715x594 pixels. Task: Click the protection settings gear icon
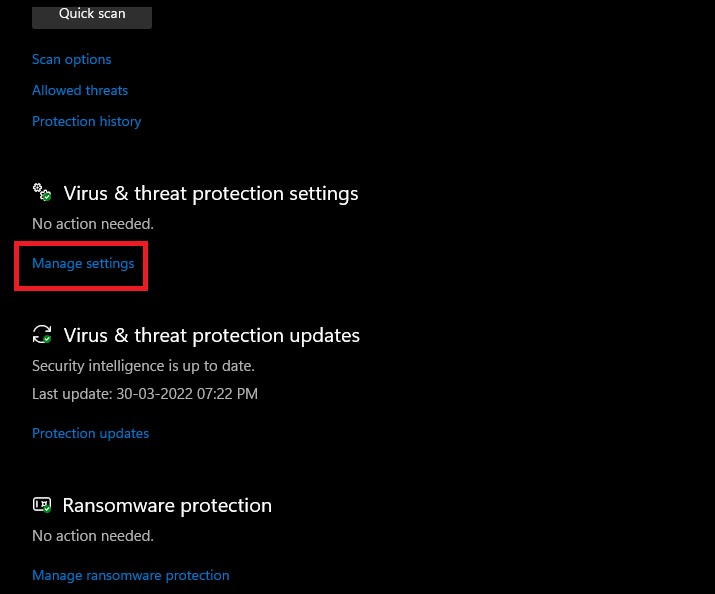click(41, 192)
